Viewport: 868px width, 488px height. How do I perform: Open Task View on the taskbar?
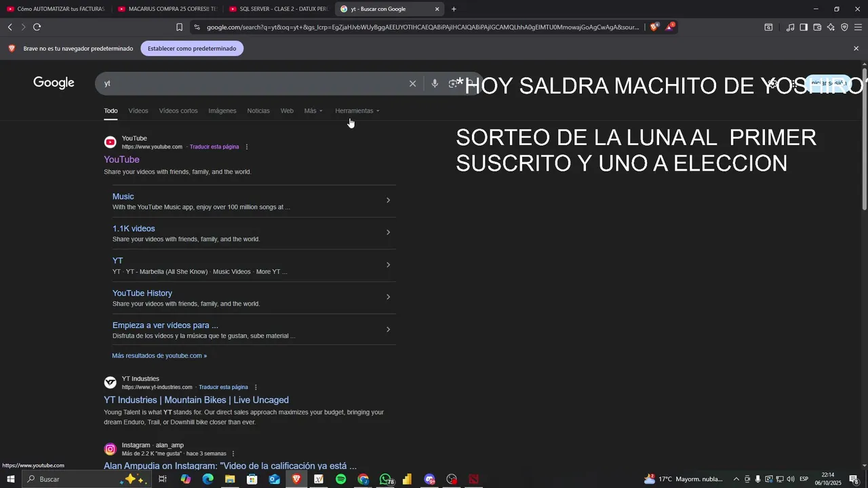163,479
